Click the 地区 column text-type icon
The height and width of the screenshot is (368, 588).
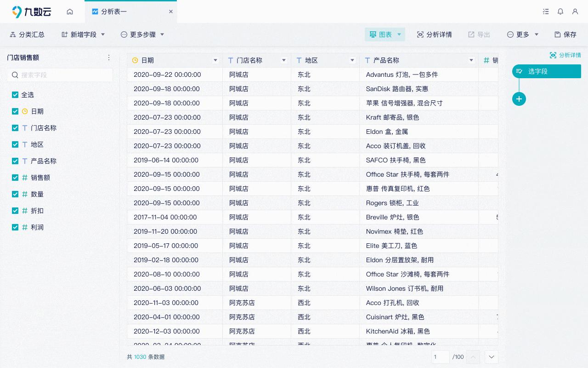click(x=299, y=60)
